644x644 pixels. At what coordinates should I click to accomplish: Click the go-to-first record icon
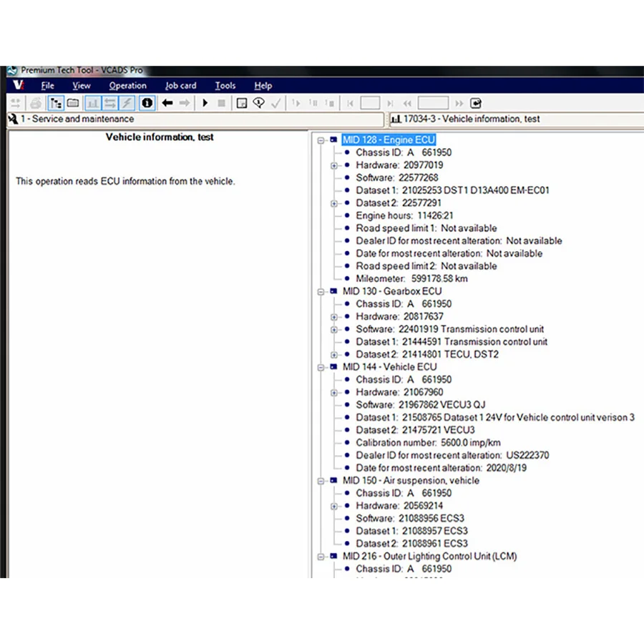[350, 103]
